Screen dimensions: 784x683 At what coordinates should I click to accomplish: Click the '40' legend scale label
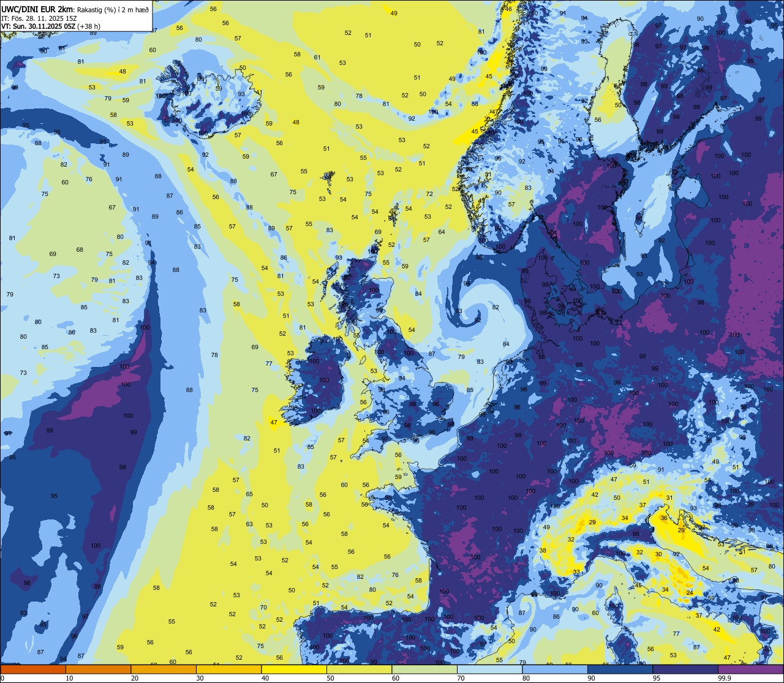265,678
